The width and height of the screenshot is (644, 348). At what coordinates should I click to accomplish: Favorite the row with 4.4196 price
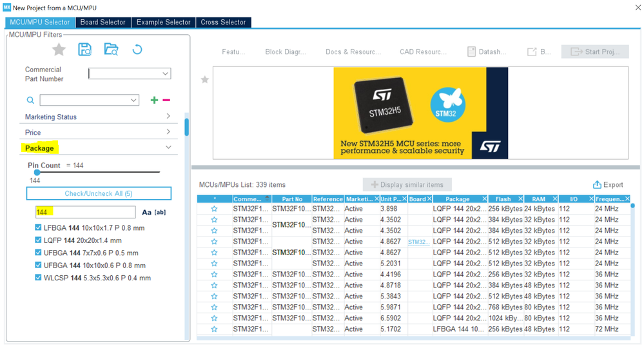point(214,275)
